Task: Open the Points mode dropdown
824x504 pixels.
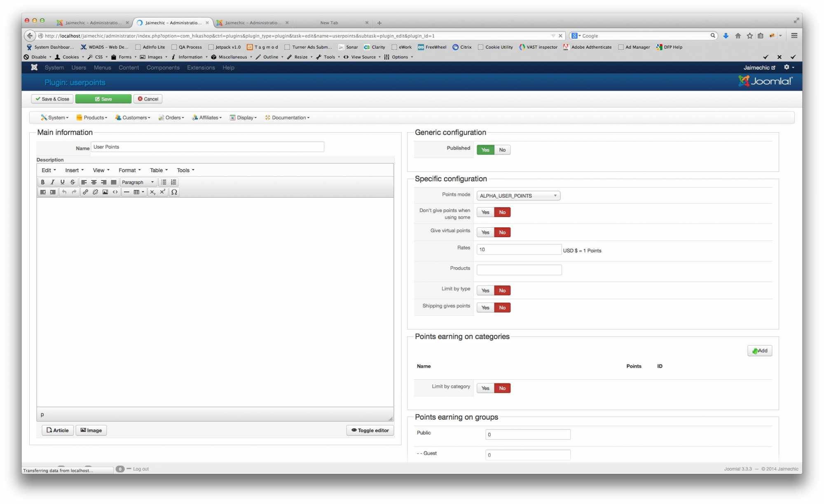Action: click(518, 196)
